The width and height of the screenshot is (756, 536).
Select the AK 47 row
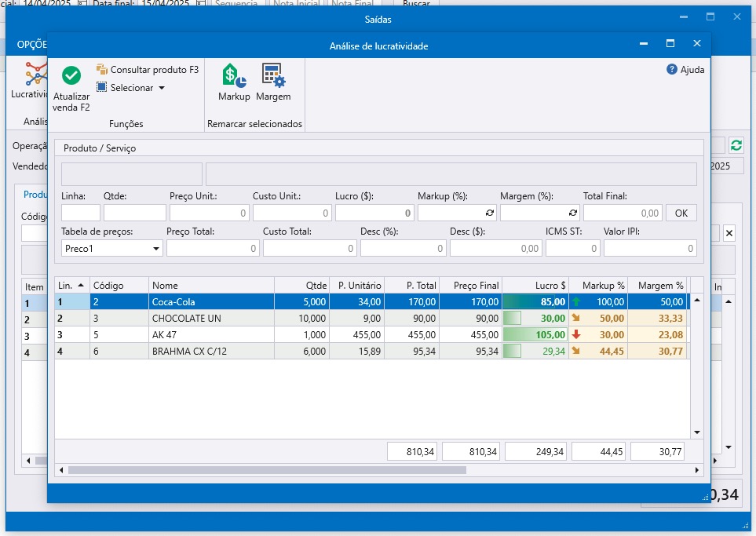(x=372, y=334)
